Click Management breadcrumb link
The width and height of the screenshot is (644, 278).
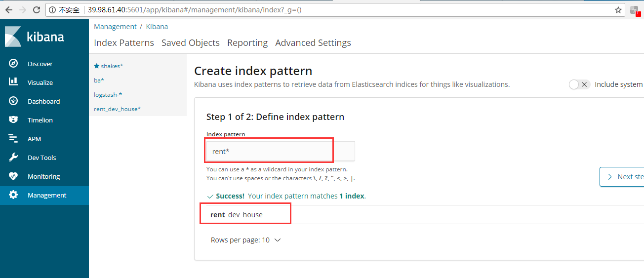115,27
